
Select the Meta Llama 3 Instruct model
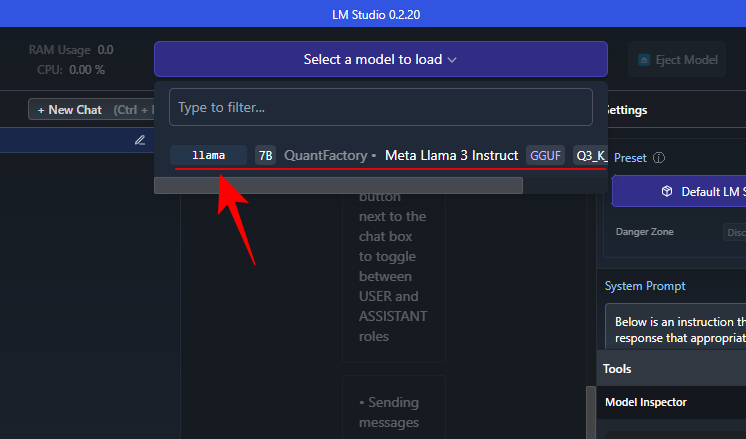click(x=451, y=156)
